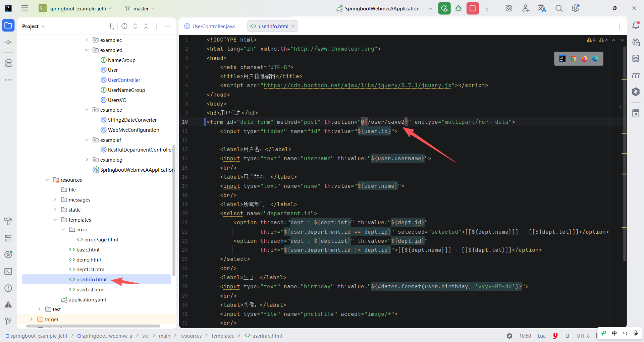This screenshot has width=644, height=342.
Task: Expand the examplec package
Action: coord(87,40)
